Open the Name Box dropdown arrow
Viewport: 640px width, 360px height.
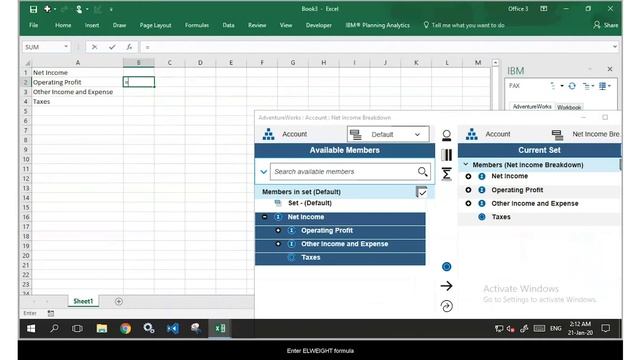pyautogui.click(x=66, y=47)
